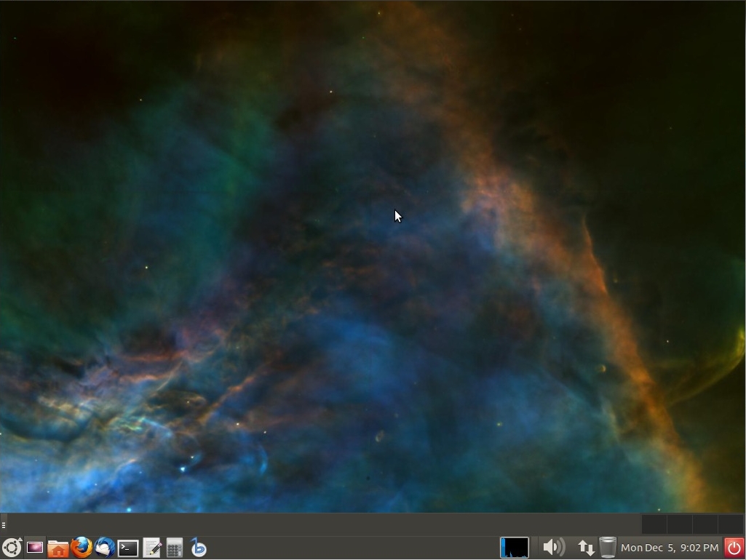Viewport: 746px width, 560px height.
Task: Click the system monitor graph applet
Action: 515,548
